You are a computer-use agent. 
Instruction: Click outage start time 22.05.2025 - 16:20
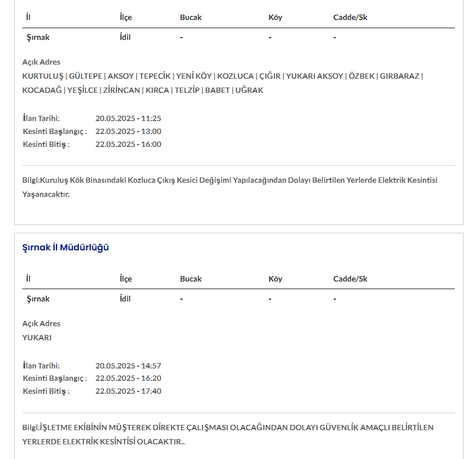pos(128,378)
